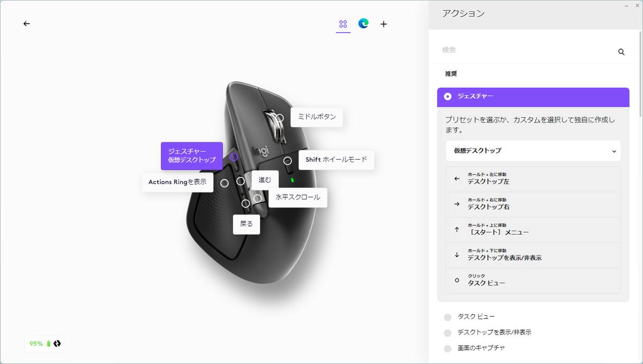Minimize the window
Image resolution: width=643 pixels, height=364 pixels.
tap(626, 5)
